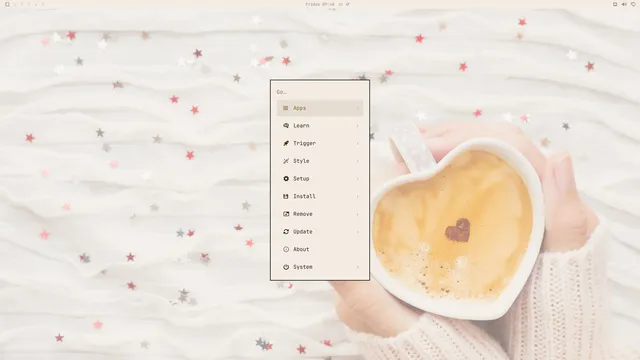Select the Learn menu label

point(301,126)
